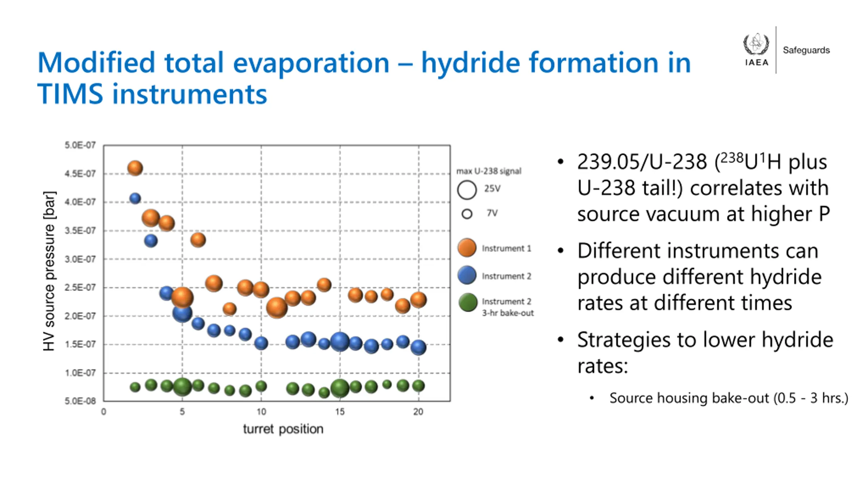
Task: Click the green 3-hr bake-out legend sphere
Action: click(x=468, y=302)
